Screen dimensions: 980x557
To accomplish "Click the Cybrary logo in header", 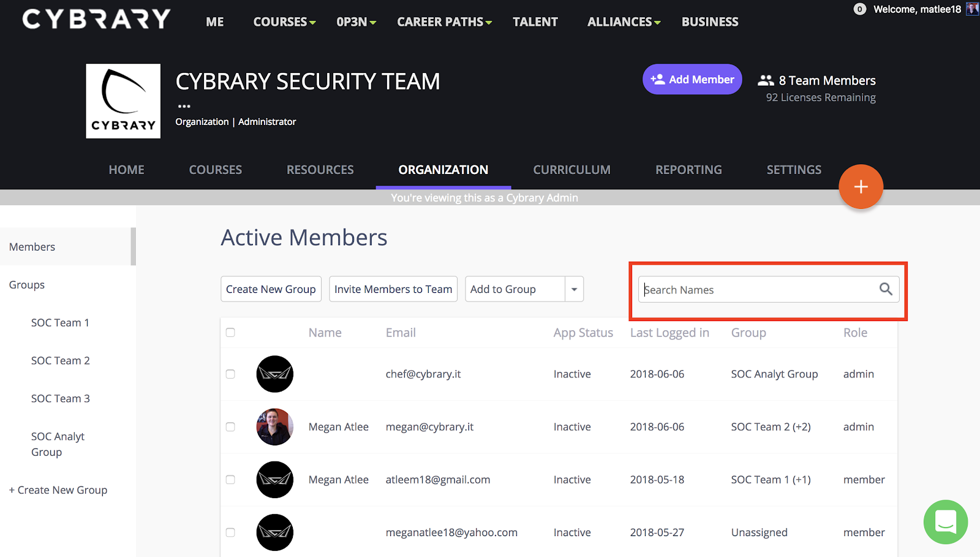I will coord(96,19).
